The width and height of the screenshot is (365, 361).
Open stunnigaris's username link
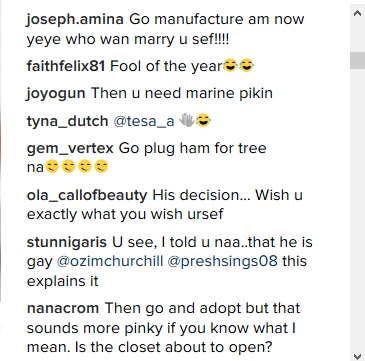click(x=67, y=242)
